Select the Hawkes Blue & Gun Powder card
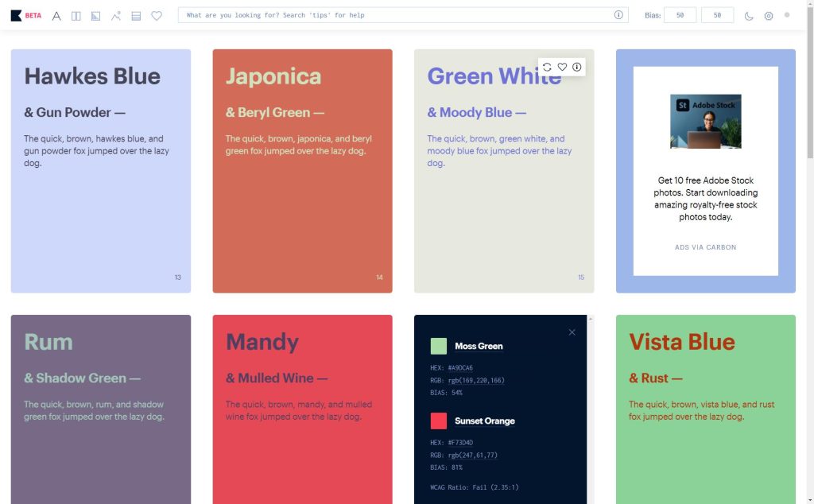Screen dimensions: 814x504 [x=101, y=171]
